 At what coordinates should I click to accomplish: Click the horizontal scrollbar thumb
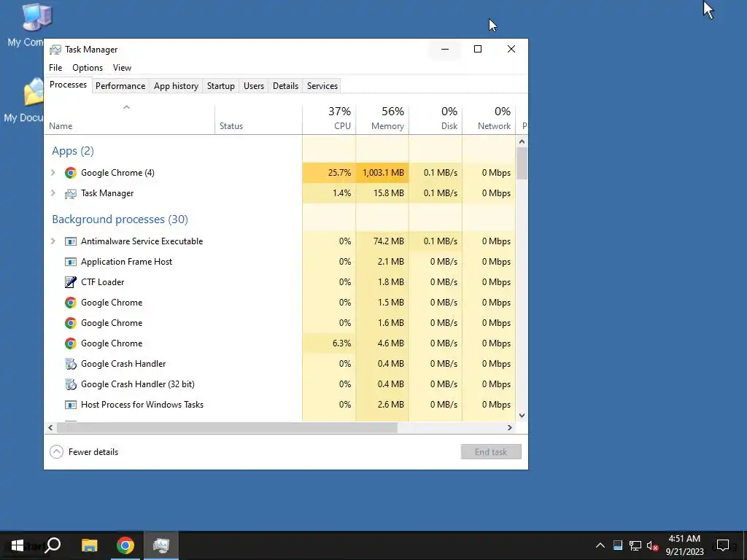228,427
